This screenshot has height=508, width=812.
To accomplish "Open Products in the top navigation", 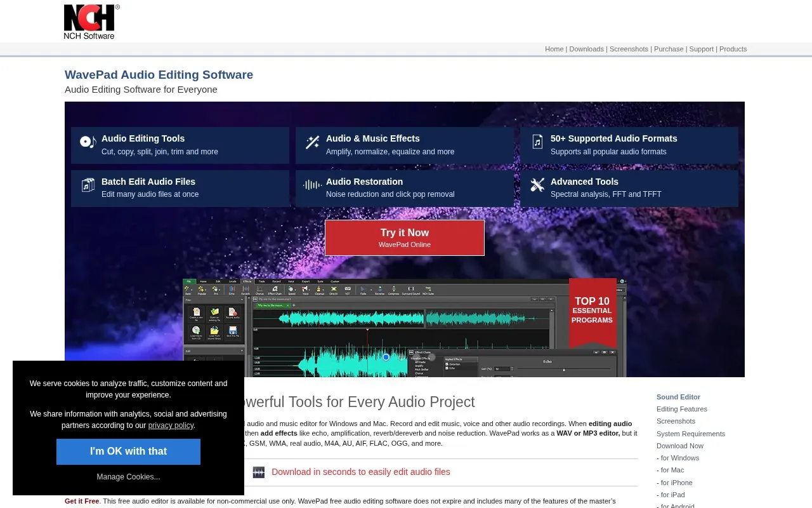I will coord(733,49).
